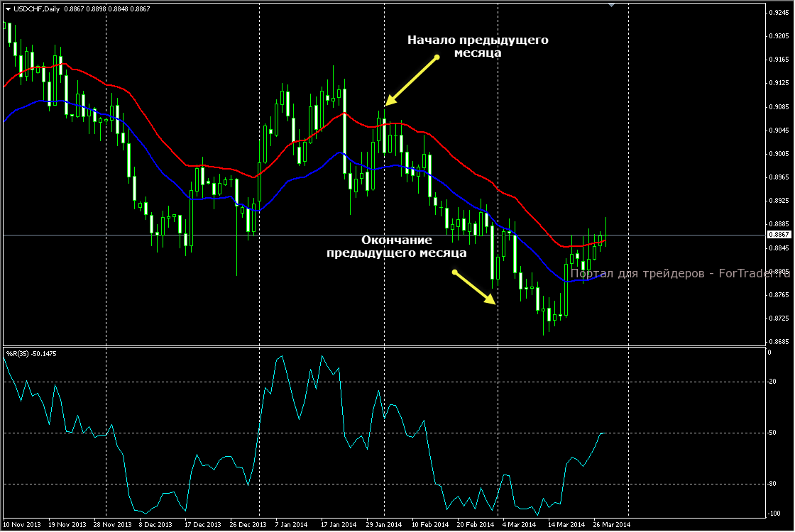
Task: Click the 0.9205 price axis label
Action: (x=779, y=36)
